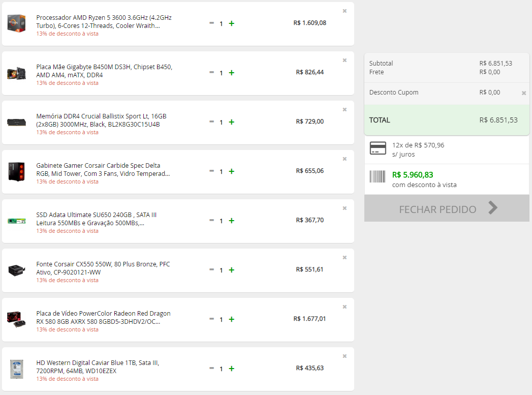Image resolution: width=532 pixels, height=395 pixels.
Task: Open PowerColor RX 580 thumbnail
Action: pos(17,319)
